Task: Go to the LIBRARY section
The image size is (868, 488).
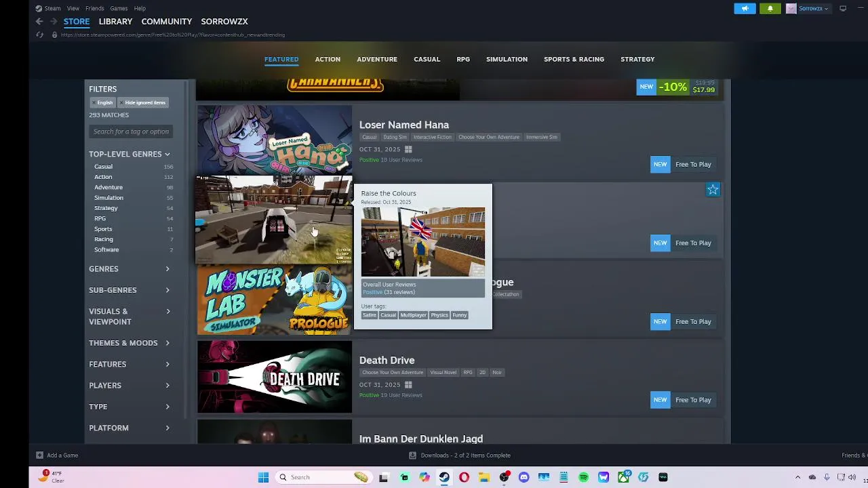Action: click(x=115, y=22)
